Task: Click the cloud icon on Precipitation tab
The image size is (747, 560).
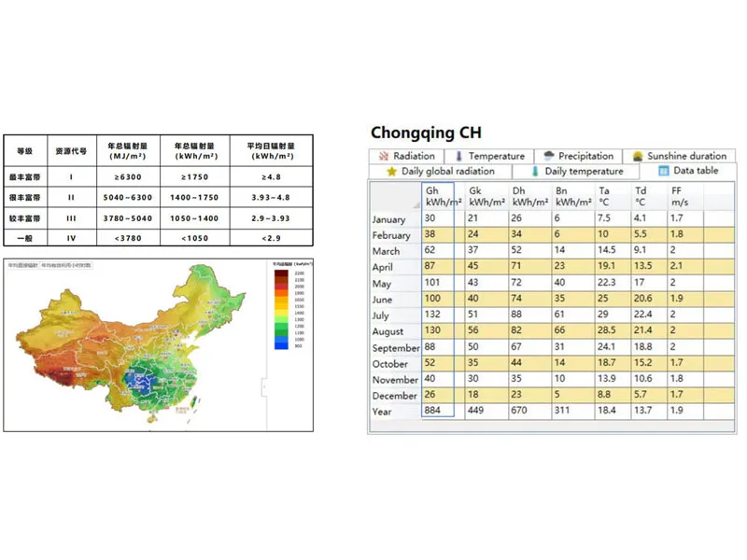Action: (549, 156)
